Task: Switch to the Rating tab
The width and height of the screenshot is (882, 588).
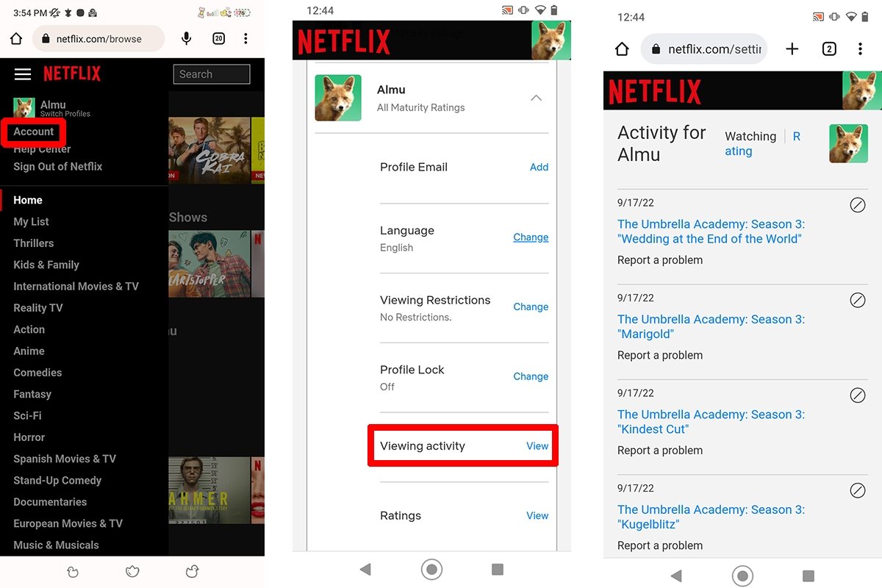Action: (762, 144)
